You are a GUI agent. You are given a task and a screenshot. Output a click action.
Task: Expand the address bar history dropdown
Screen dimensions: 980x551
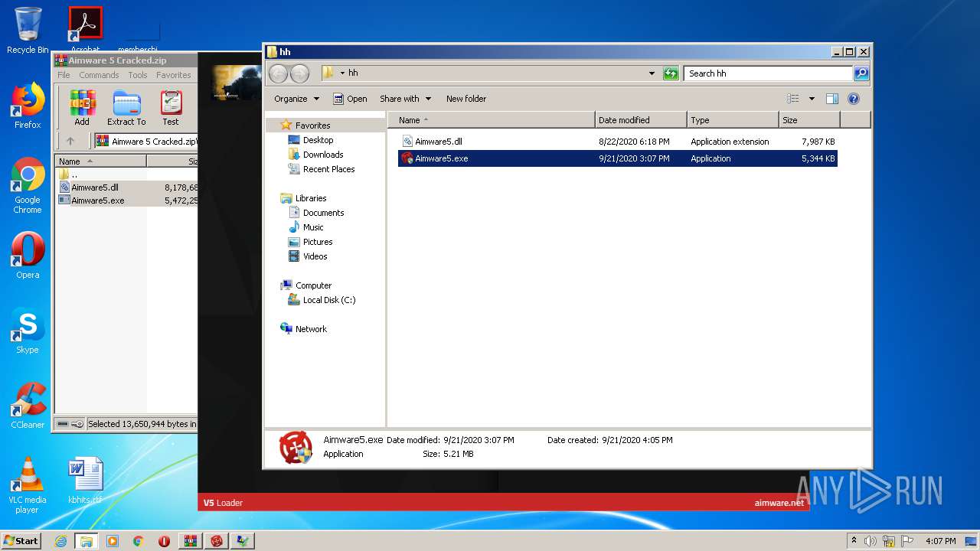652,73
